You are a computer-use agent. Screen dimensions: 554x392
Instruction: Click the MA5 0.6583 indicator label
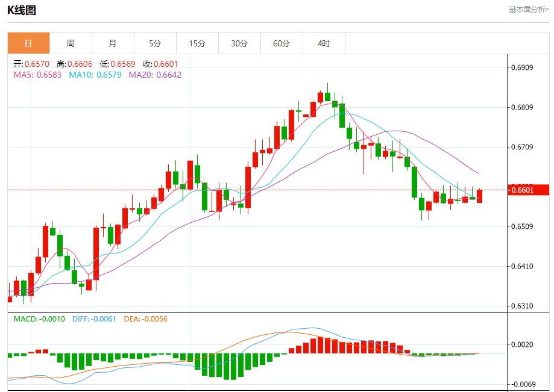click(37, 75)
